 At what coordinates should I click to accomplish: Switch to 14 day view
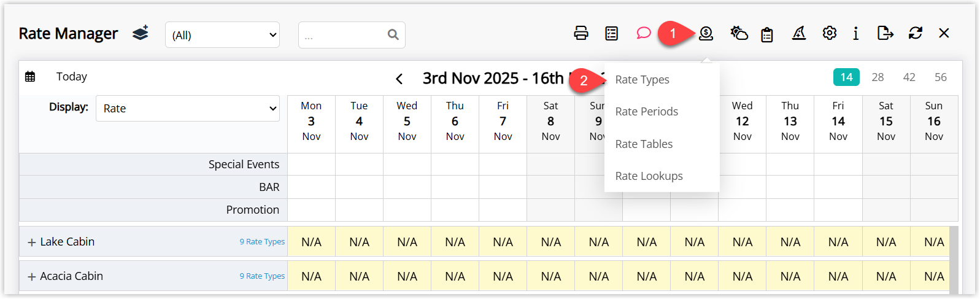click(x=846, y=77)
